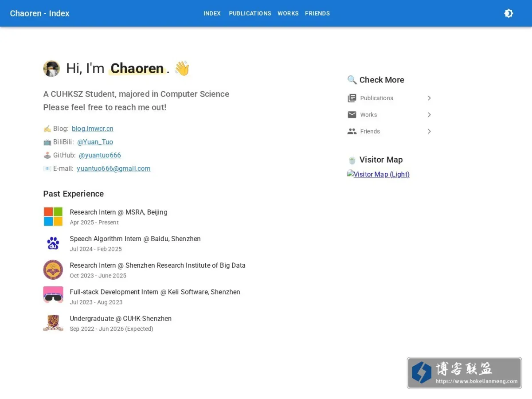Click the Apr 2025 - Present date
532x399 pixels.
pyautogui.click(x=94, y=223)
